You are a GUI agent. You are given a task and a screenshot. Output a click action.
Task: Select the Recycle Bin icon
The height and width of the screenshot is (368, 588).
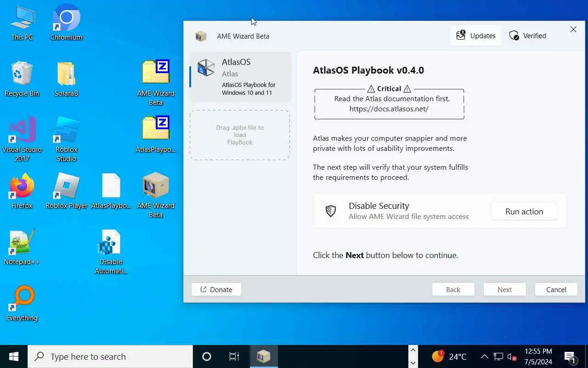[22, 79]
